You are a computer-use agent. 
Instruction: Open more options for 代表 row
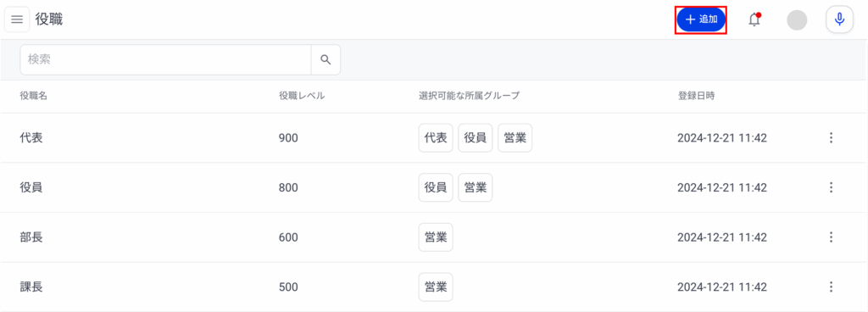[831, 137]
